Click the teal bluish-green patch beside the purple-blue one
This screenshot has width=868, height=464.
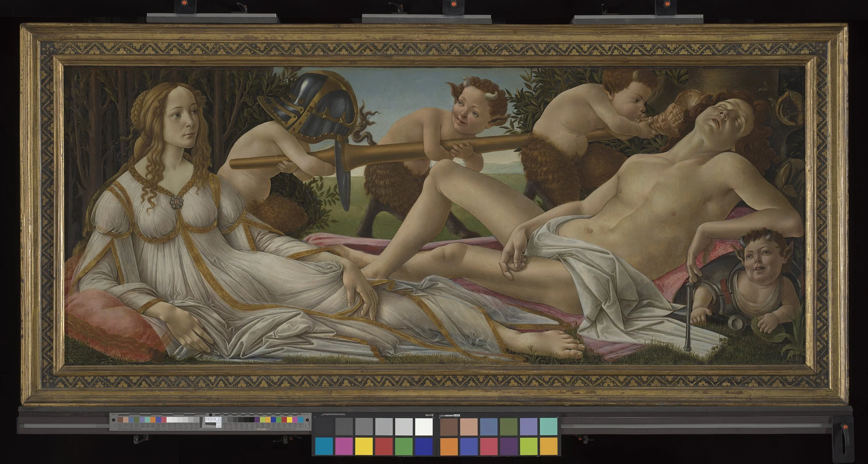[549, 426]
